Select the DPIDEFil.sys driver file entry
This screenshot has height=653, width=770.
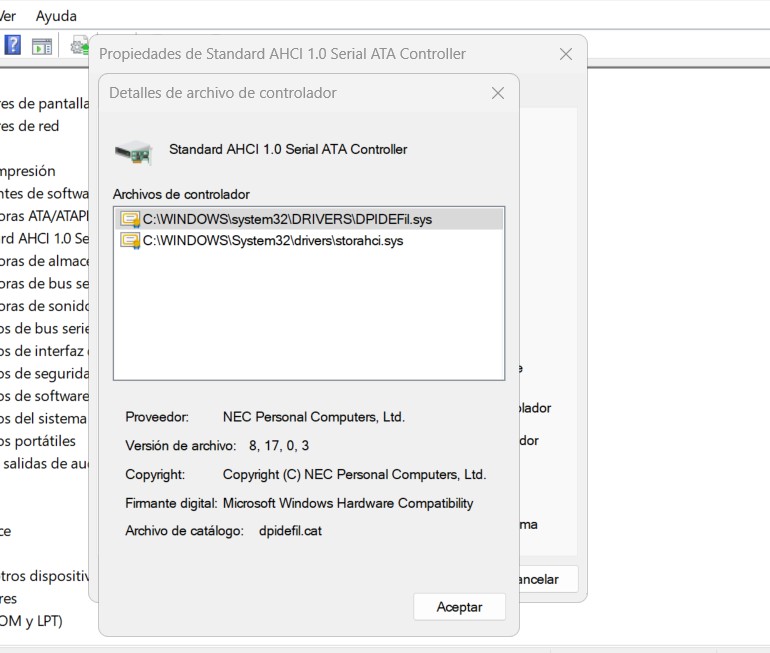coord(309,219)
